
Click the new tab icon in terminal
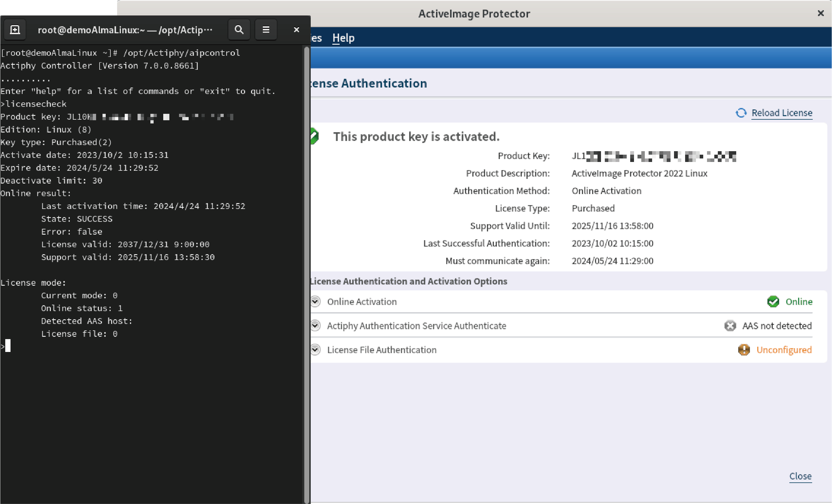(15, 30)
